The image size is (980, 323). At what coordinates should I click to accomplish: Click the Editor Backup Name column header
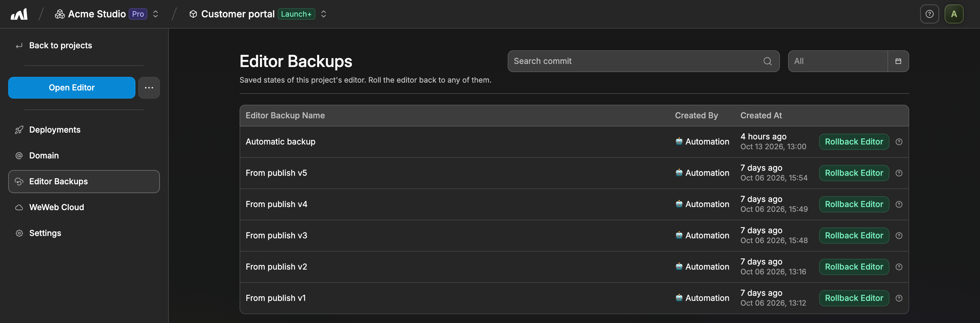(x=285, y=116)
